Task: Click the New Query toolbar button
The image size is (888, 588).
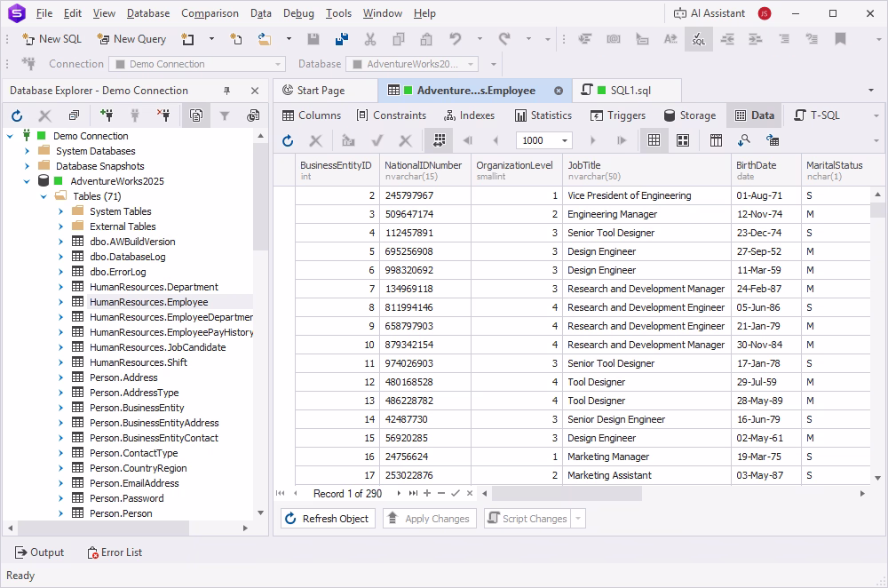Action: tap(131, 39)
